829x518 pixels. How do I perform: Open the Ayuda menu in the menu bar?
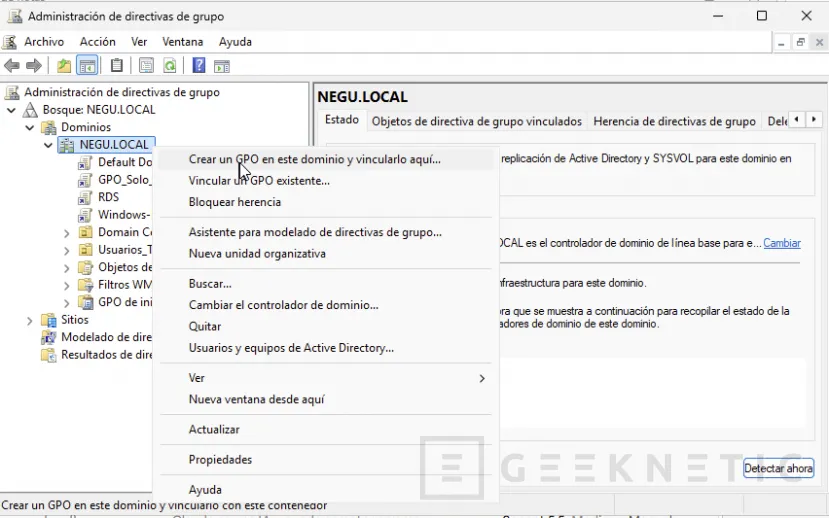pos(235,42)
